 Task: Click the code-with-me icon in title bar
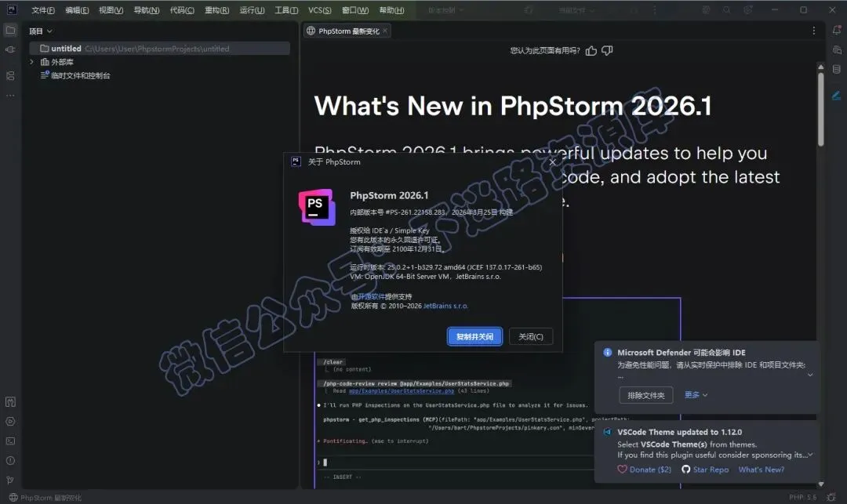pos(706,9)
